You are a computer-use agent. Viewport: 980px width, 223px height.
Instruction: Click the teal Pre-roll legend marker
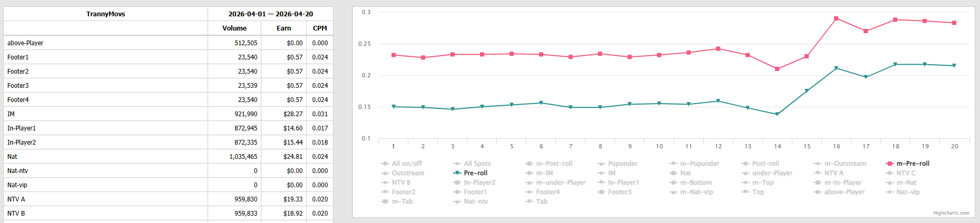[x=457, y=173]
